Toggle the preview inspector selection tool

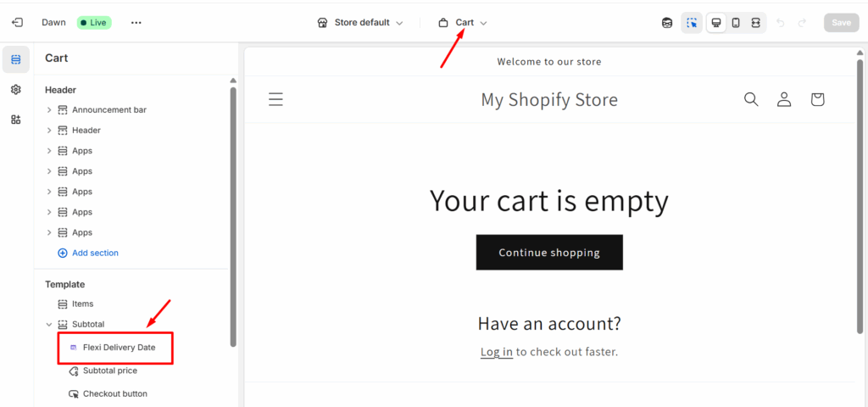(692, 23)
